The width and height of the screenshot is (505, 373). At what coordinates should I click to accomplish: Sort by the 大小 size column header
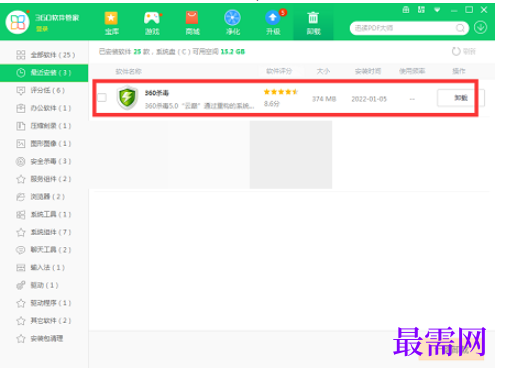[x=323, y=71]
